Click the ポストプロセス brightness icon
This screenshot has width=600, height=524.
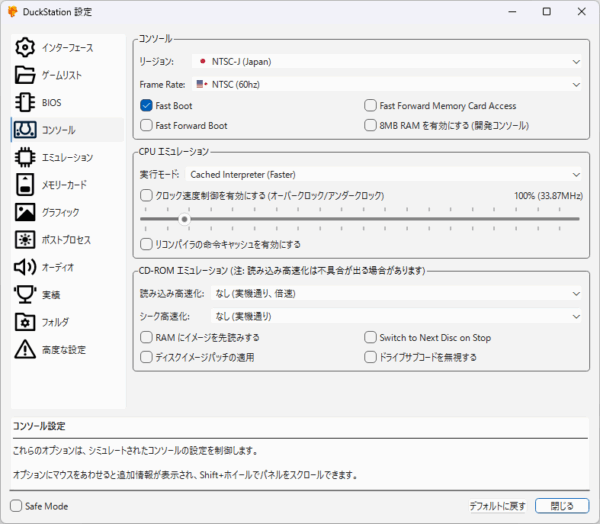[x=25, y=240]
